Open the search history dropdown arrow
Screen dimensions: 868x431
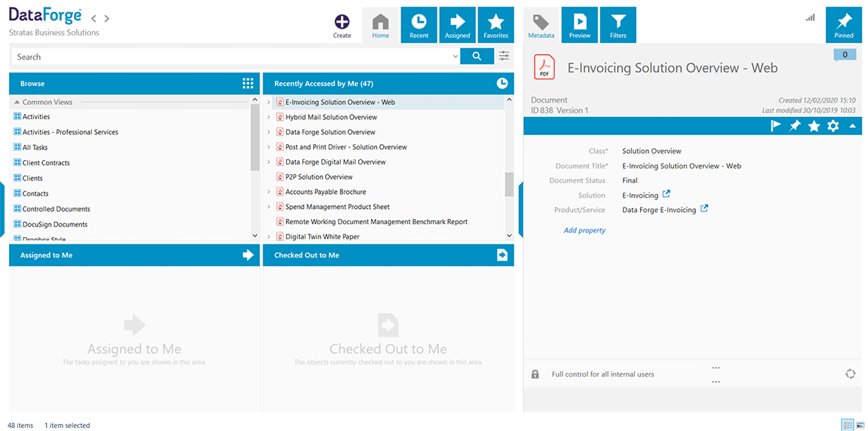coord(455,57)
